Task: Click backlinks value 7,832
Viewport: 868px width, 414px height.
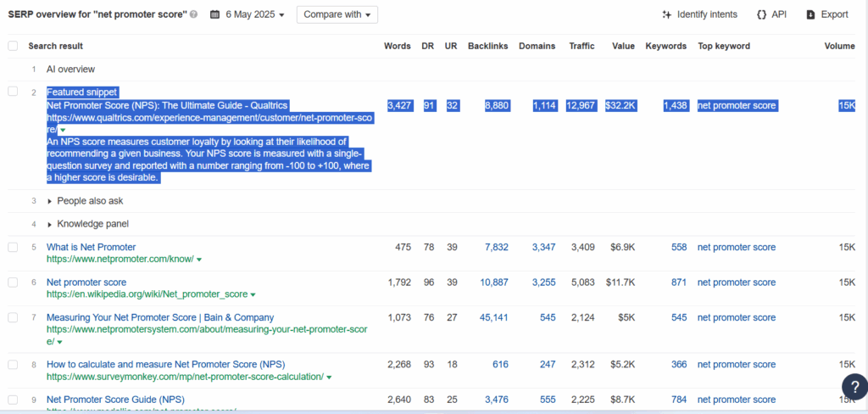Action: click(x=497, y=247)
